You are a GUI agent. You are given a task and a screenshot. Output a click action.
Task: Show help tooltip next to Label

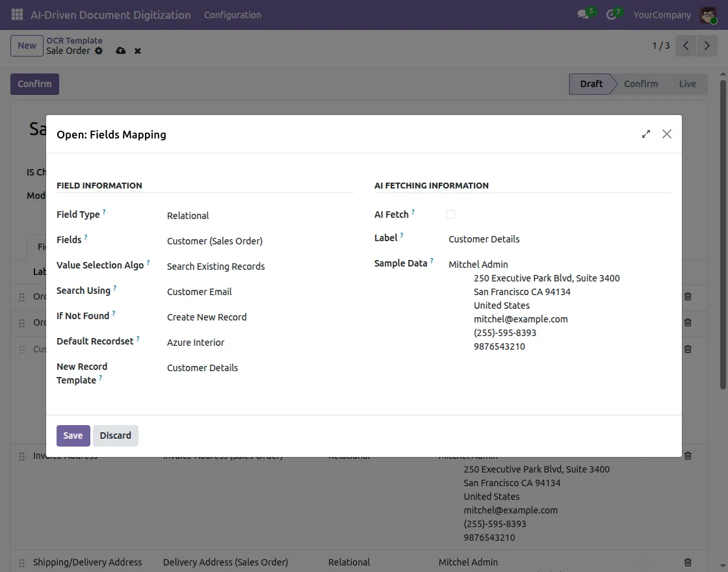[402, 235]
